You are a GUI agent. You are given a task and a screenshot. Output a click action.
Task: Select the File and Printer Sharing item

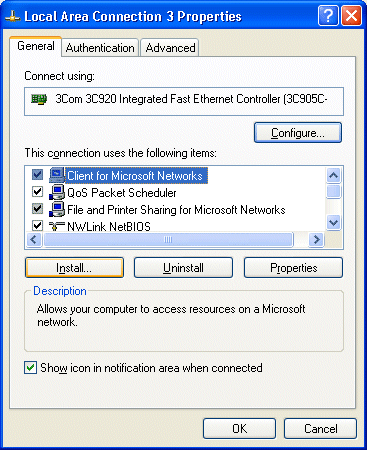point(176,210)
